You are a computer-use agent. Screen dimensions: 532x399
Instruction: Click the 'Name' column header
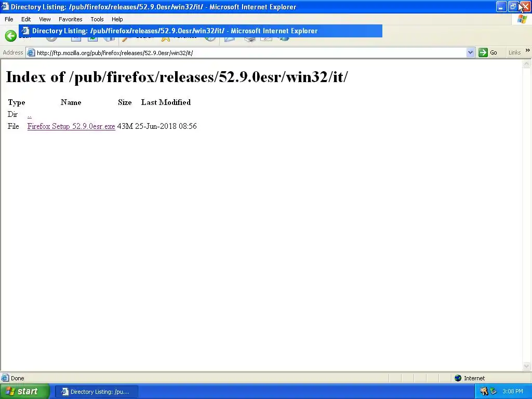pos(71,102)
